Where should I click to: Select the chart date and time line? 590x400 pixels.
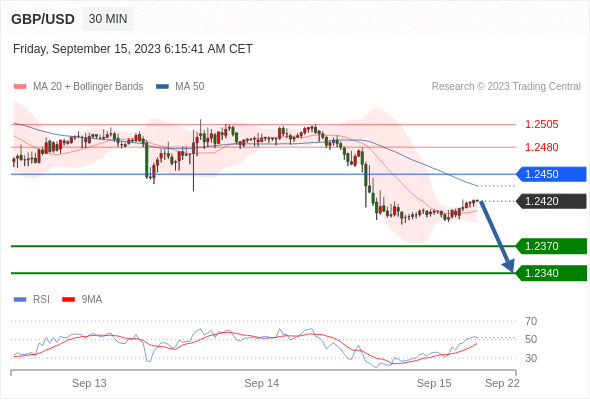133,49
